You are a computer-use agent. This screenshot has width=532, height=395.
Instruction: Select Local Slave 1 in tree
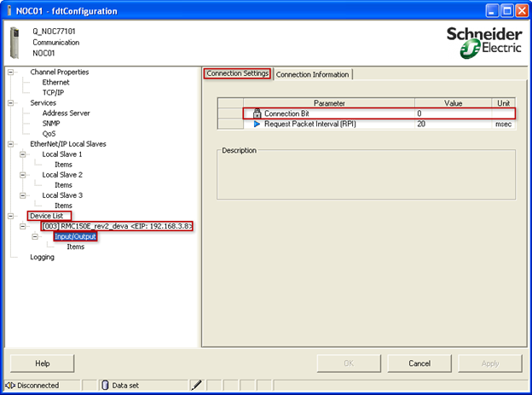(x=62, y=154)
